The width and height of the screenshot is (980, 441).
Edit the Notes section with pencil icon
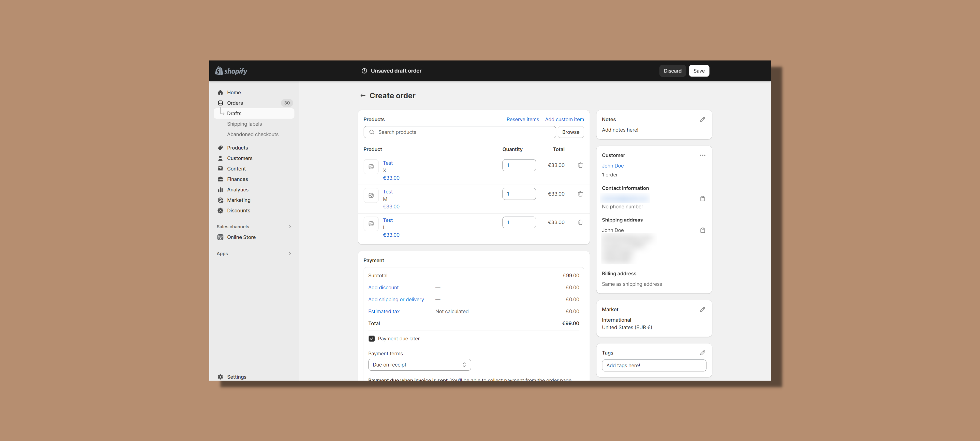coord(702,120)
